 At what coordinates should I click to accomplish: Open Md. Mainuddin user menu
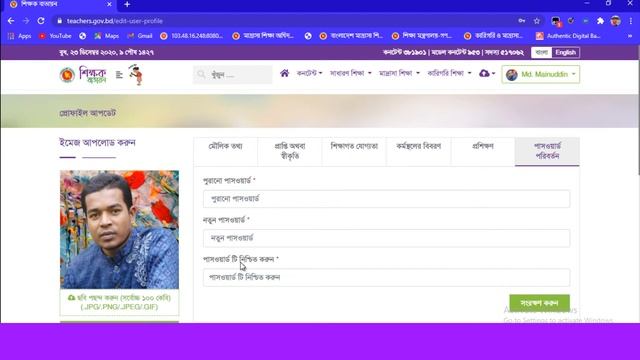click(540, 74)
